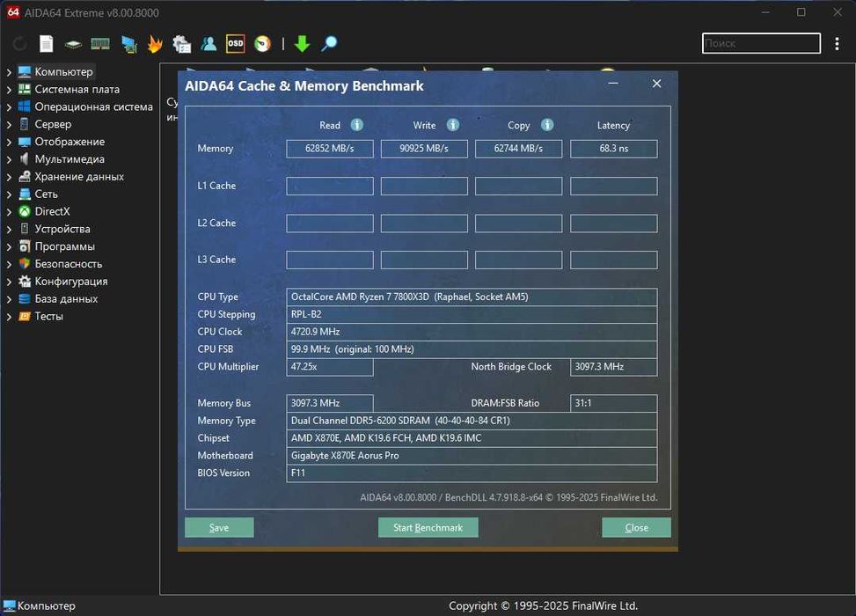Click the Операционная система Windows icon
Image resolution: width=856 pixels, height=616 pixels.
(x=24, y=106)
